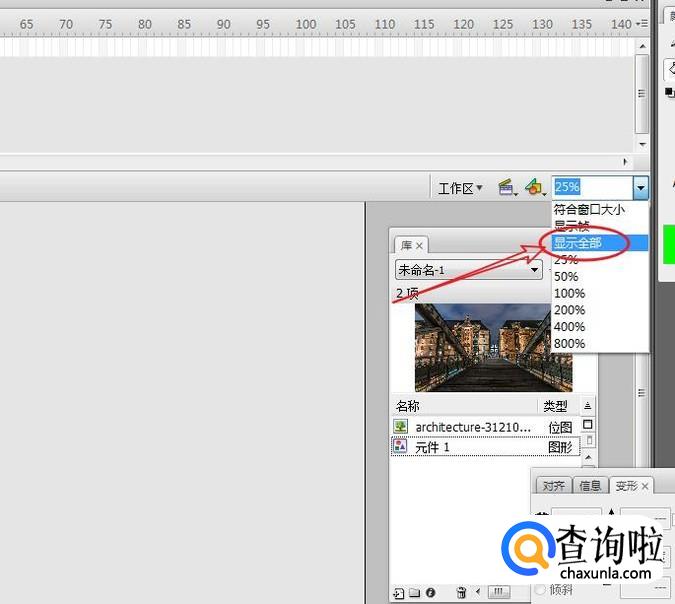This screenshot has height=604, width=675.
Task: Open the 工作区 workspace dropdown
Action: pyautogui.click(x=460, y=188)
